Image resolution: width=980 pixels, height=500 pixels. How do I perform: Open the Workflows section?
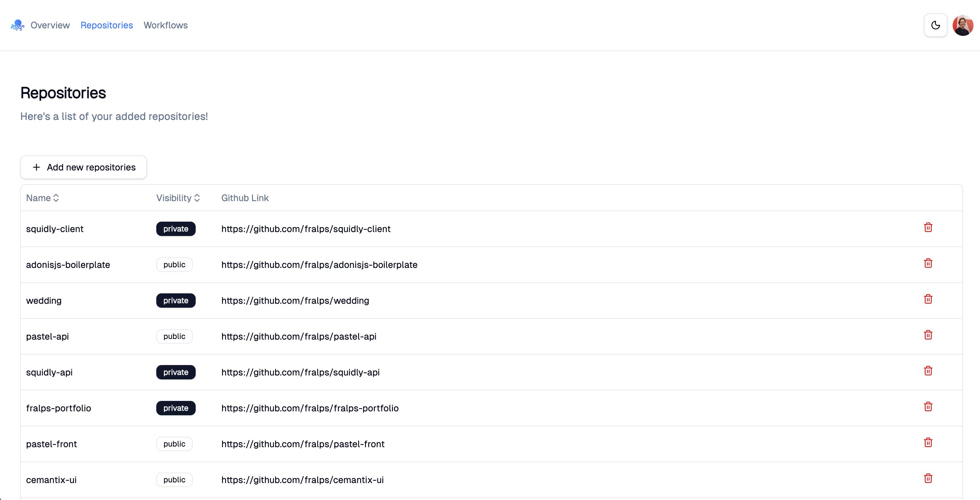pyautogui.click(x=165, y=25)
